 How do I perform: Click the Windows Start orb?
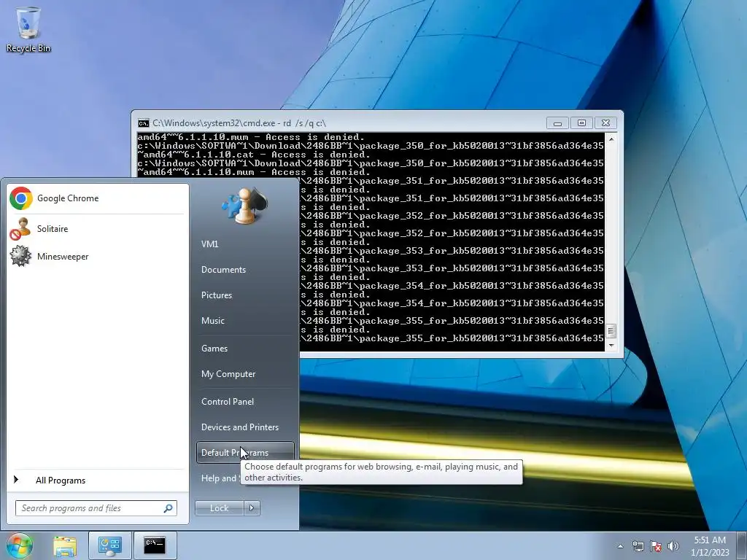click(x=19, y=545)
